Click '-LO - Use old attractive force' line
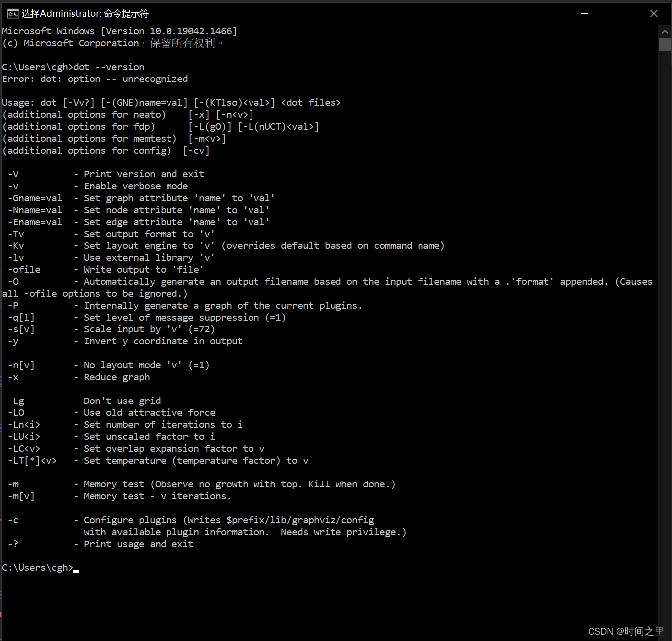The width and height of the screenshot is (672, 641). (x=111, y=413)
